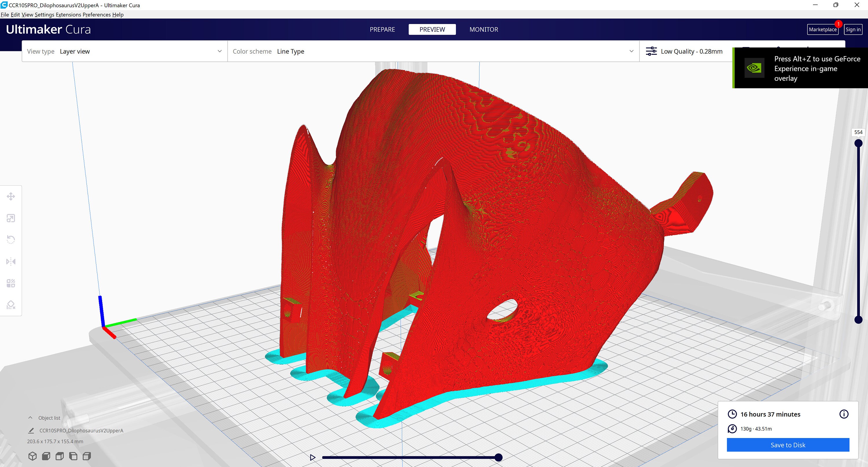The width and height of the screenshot is (868, 467).
Task: Switch to left side view icon
Action: point(73,456)
